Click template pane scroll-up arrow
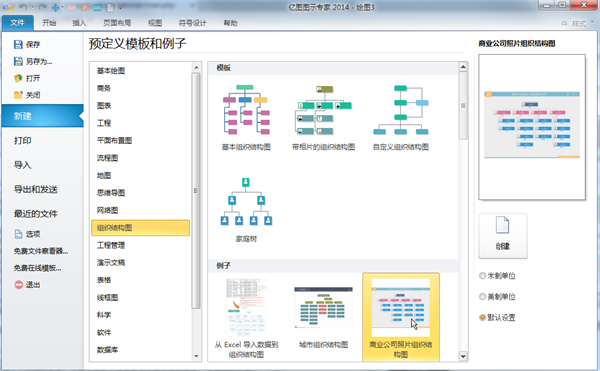The height and width of the screenshot is (371, 600). pos(463,67)
